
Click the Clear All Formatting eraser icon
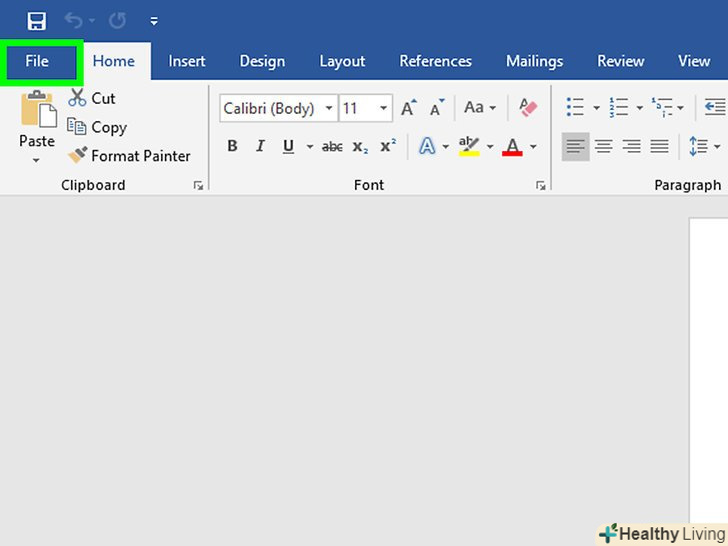point(527,108)
